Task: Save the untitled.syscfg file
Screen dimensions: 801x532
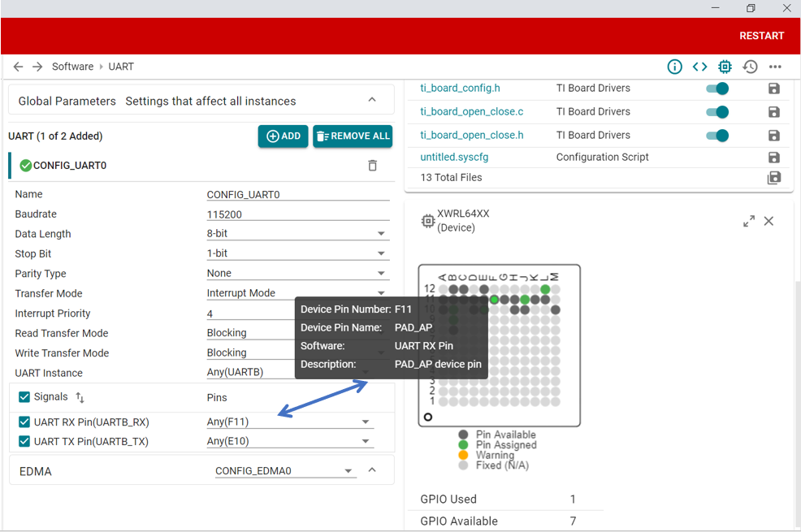Action: coord(773,158)
